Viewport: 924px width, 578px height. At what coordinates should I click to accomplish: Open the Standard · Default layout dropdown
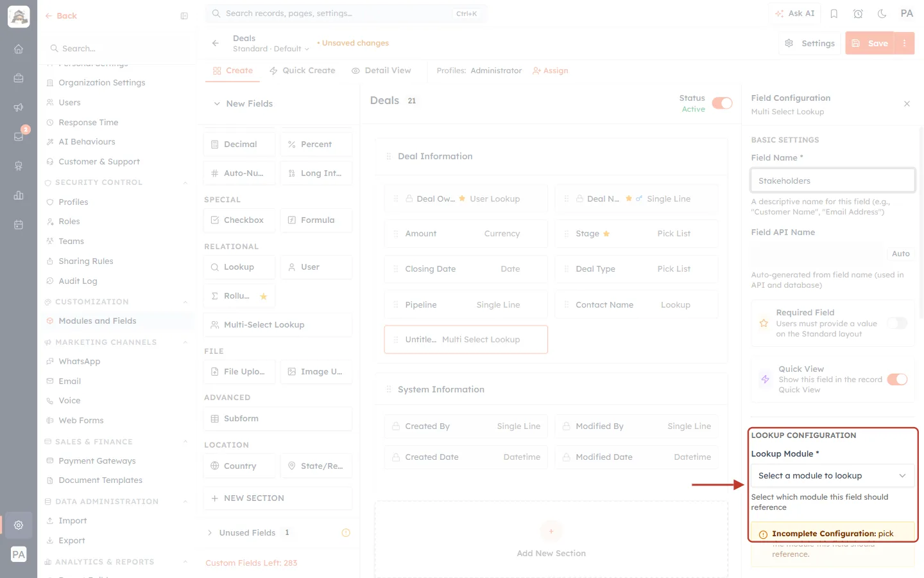[271, 49]
